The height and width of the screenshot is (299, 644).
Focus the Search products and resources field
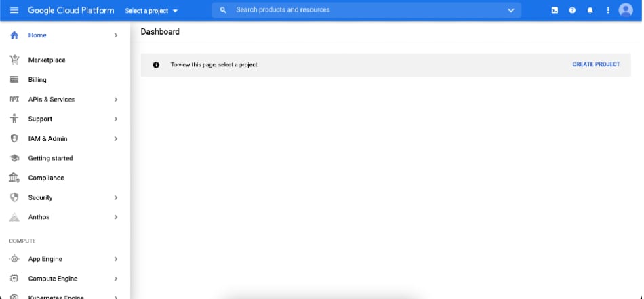pyautogui.click(x=366, y=10)
